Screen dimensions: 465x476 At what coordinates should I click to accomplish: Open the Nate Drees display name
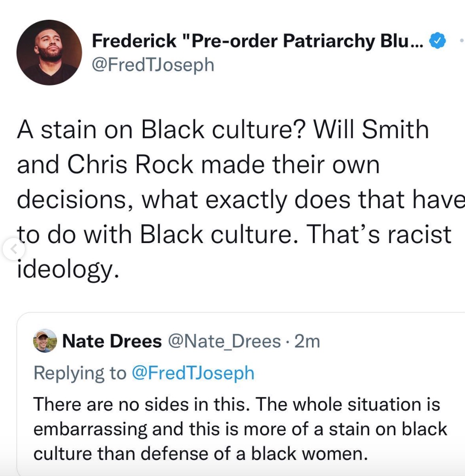[112, 341]
